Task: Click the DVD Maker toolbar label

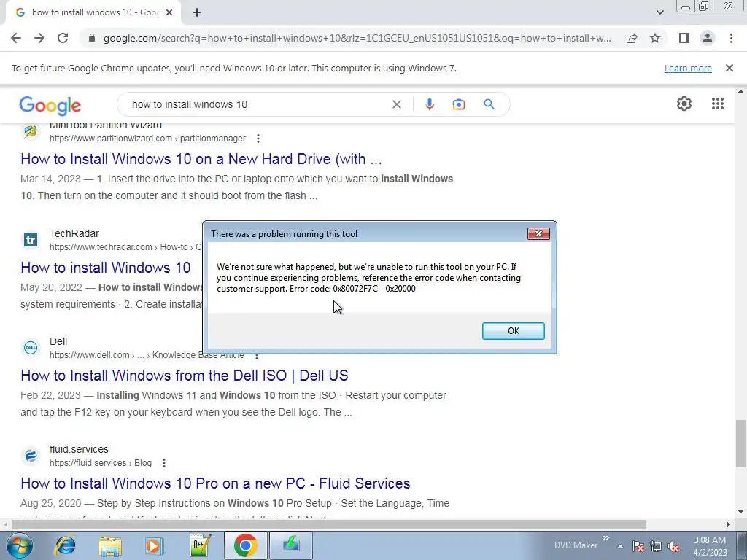Action: pyautogui.click(x=576, y=545)
